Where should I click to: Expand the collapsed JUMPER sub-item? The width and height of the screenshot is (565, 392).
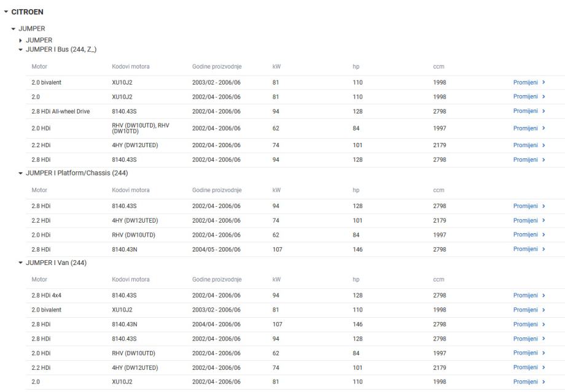21,40
